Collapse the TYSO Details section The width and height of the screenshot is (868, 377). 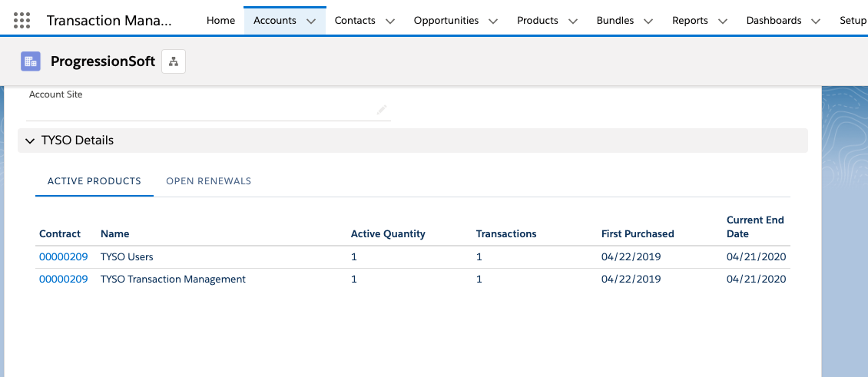[x=30, y=141]
